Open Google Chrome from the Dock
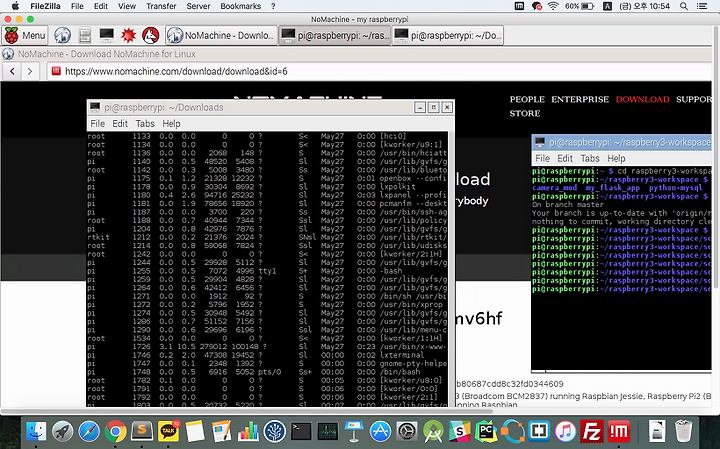 click(116, 432)
